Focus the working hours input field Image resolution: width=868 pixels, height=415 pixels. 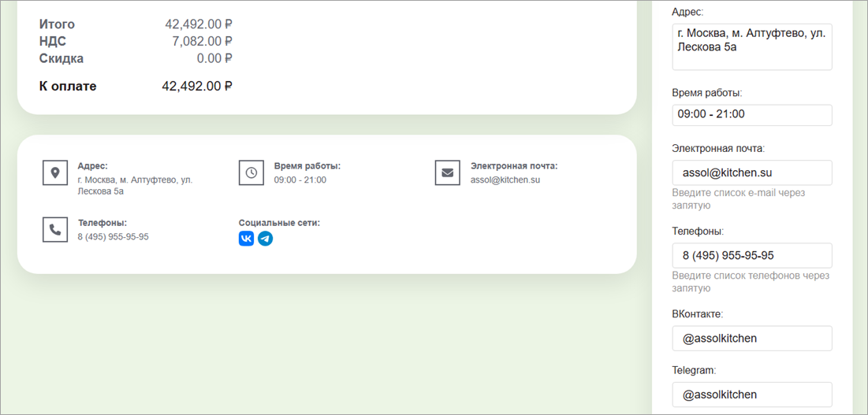[x=751, y=114]
